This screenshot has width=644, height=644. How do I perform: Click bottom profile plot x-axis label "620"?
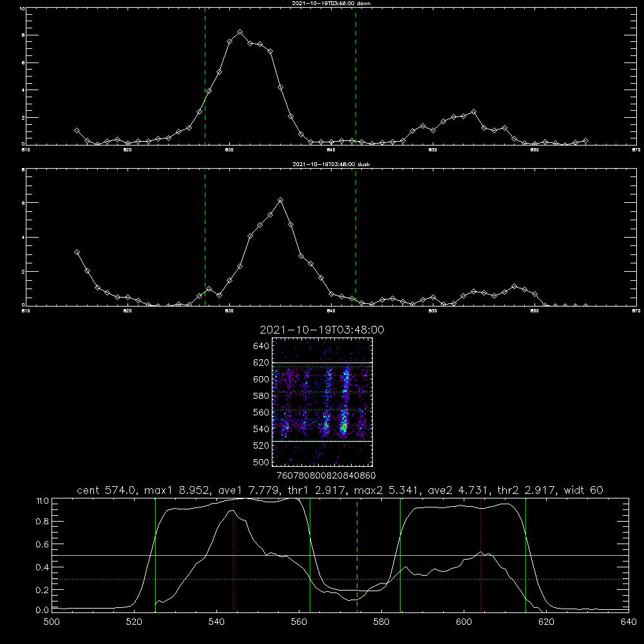point(546,622)
